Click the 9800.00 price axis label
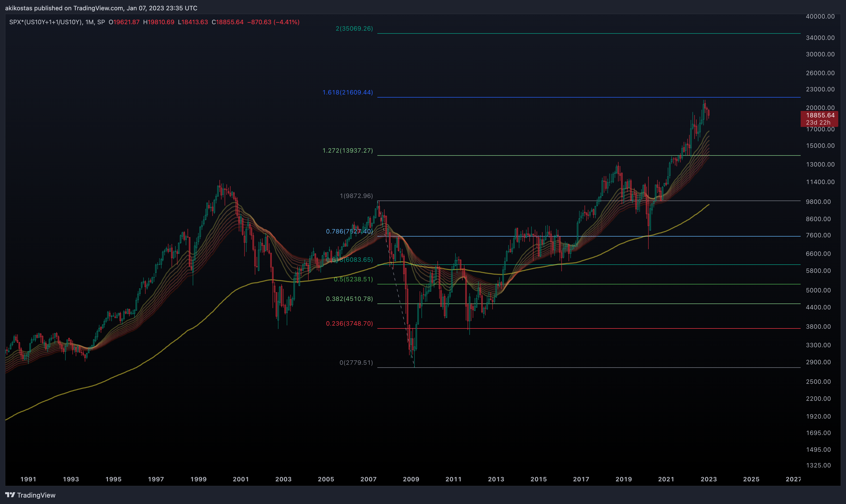 coord(818,202)
